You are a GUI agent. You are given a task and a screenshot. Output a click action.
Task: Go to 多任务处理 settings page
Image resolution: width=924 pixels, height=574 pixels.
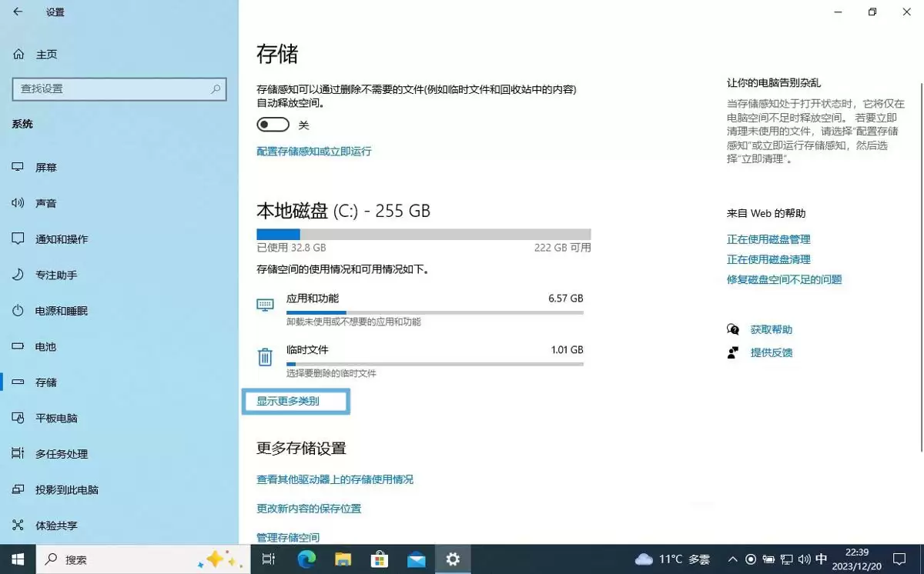click(119, 454)
